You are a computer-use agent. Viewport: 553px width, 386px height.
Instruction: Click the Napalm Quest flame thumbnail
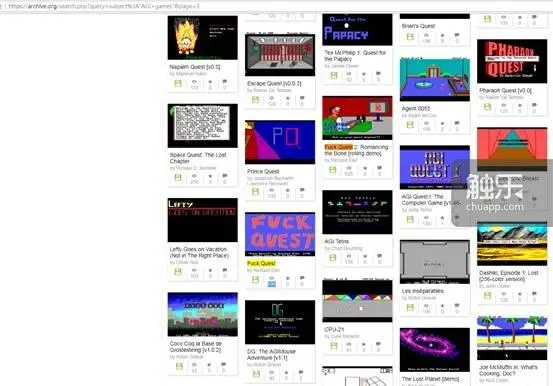pyautogui.click(x=203, y=38)
